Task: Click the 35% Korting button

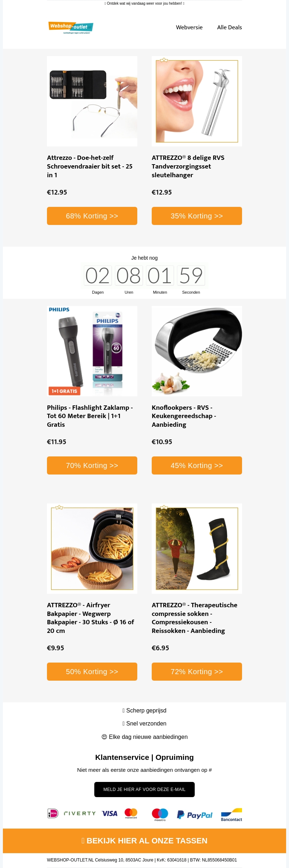Action: (197, 216)
